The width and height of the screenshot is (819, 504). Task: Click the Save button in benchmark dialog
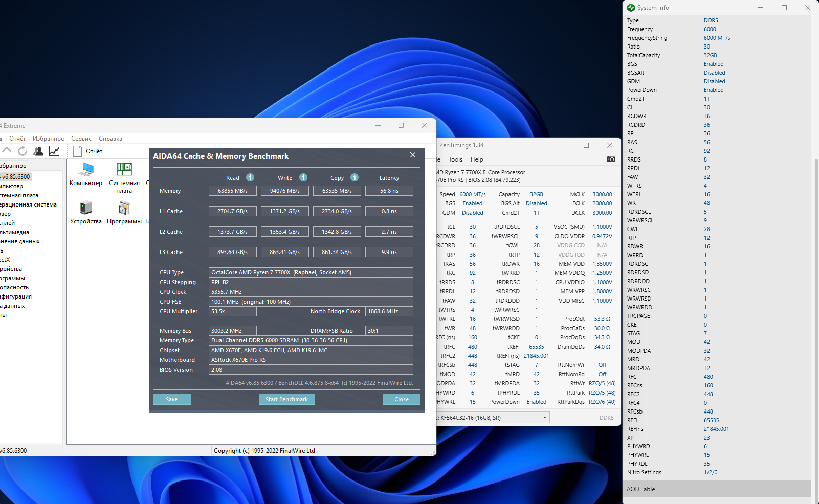(171, 399)
